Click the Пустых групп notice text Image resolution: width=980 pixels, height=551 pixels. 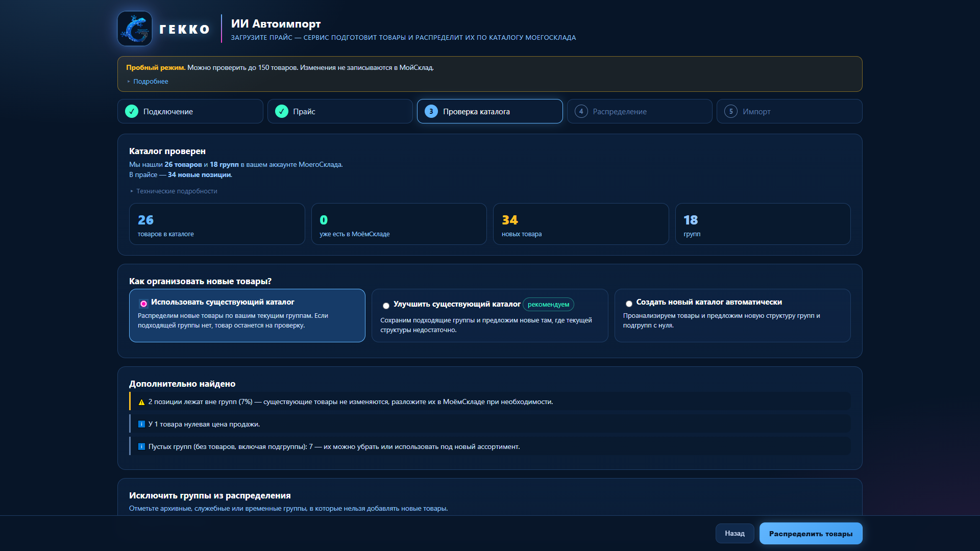tap(334, 446)
